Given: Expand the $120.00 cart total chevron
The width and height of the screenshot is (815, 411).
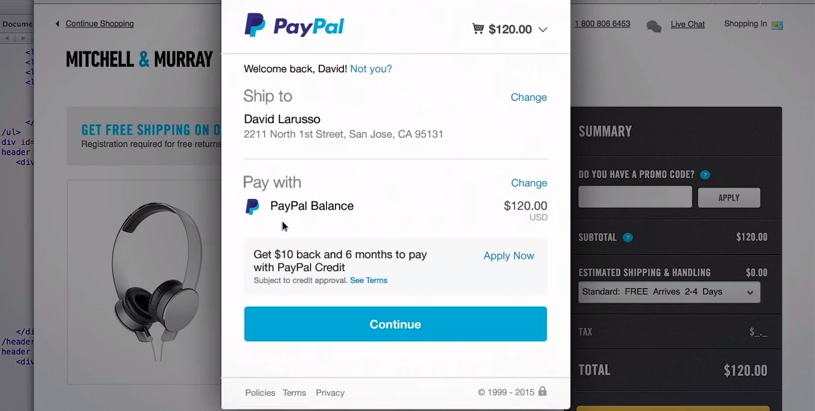Looking at the screenshot, I should pos(543,30).
